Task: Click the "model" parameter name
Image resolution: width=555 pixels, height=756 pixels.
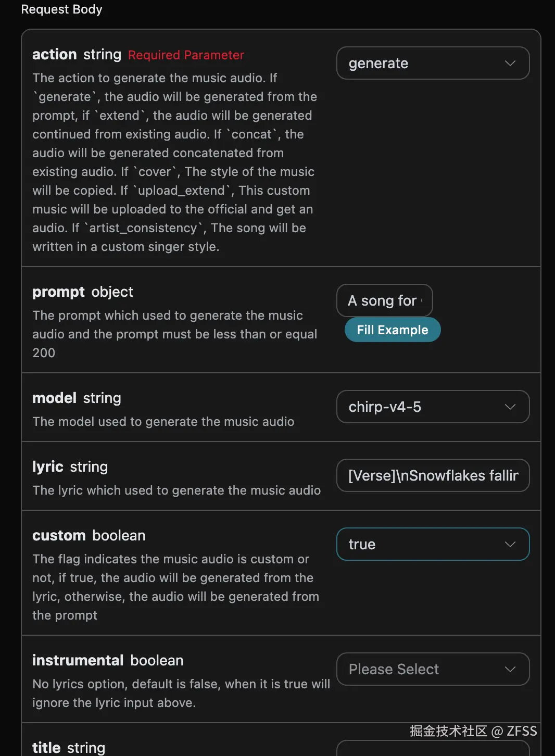Action: (x=55, y=398)
